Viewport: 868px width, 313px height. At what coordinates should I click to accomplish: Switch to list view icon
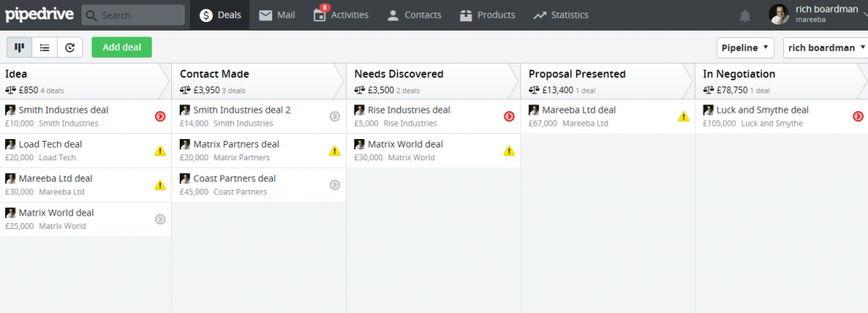point(45,48)
